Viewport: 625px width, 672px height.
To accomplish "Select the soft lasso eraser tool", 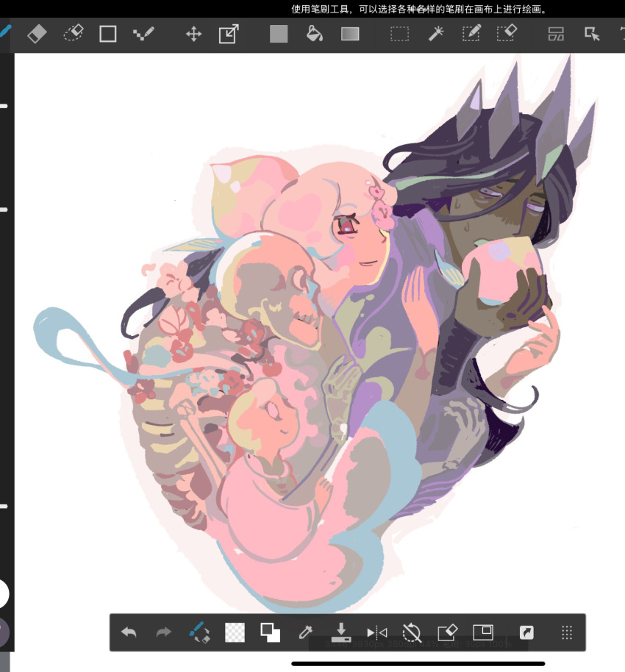I will (73, 34).
